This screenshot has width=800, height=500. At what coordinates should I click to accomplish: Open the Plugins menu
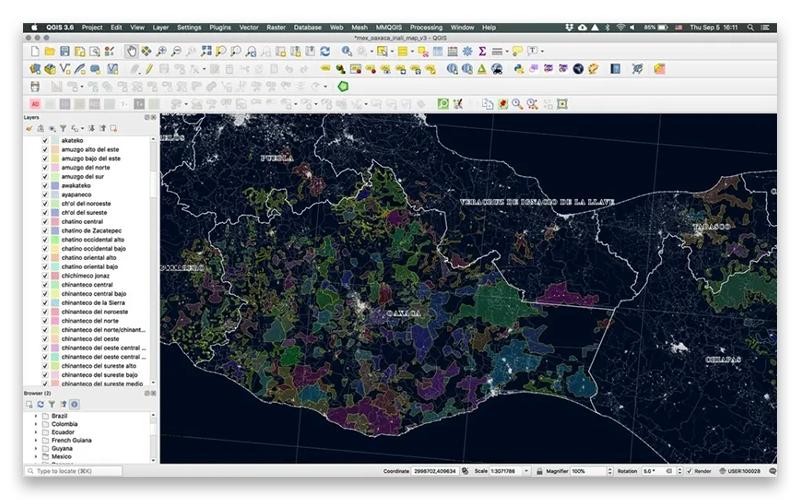coord(220,28)
